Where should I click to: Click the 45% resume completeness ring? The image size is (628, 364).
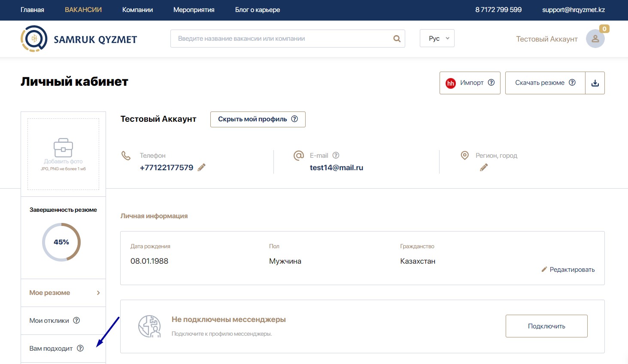click(61, 242)
